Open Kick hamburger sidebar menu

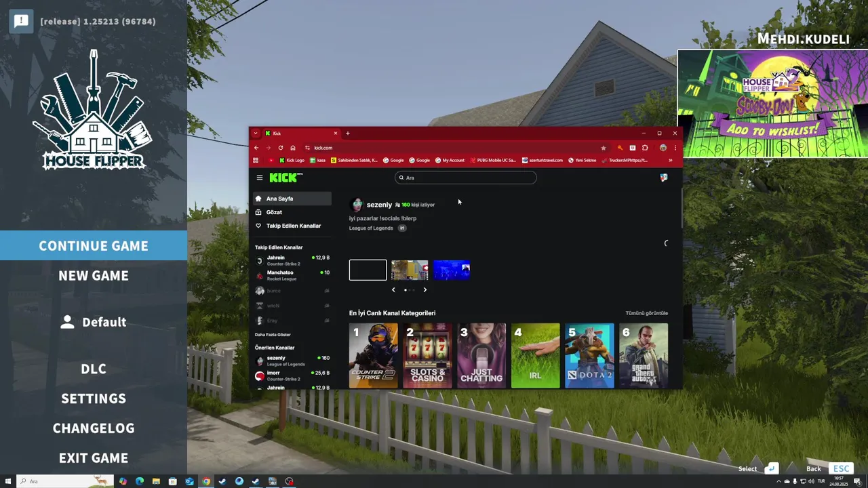[259, 178]
